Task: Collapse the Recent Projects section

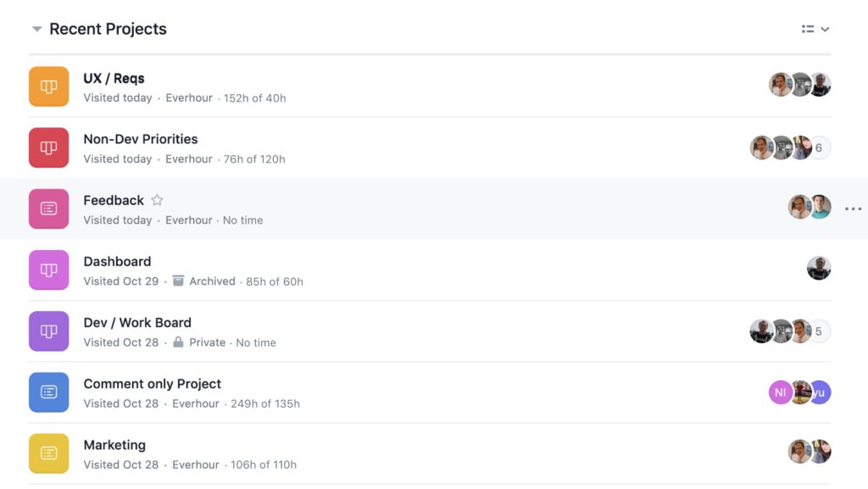Action: [36, 28]
